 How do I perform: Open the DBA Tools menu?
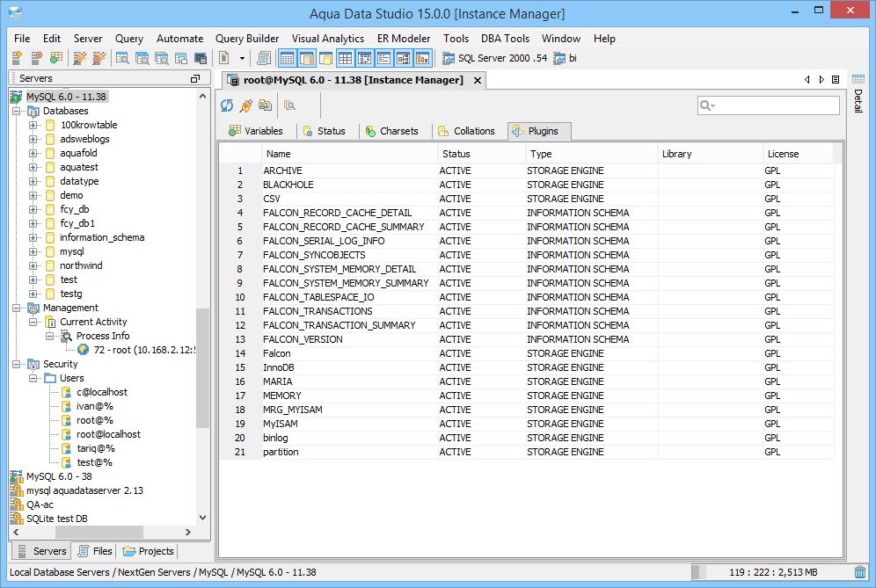(x=505, y=39)
